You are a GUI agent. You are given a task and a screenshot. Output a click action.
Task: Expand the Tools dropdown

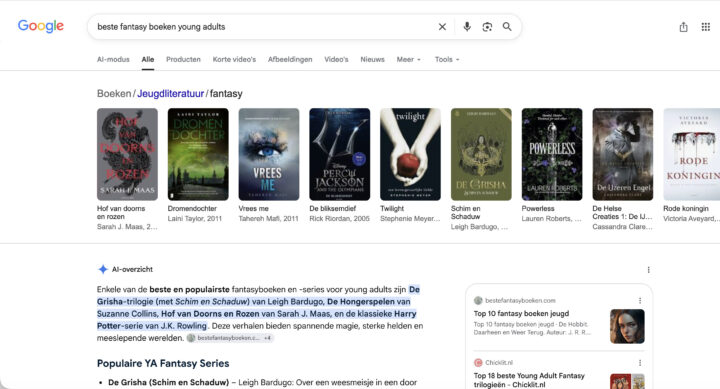tap(447, 59)
